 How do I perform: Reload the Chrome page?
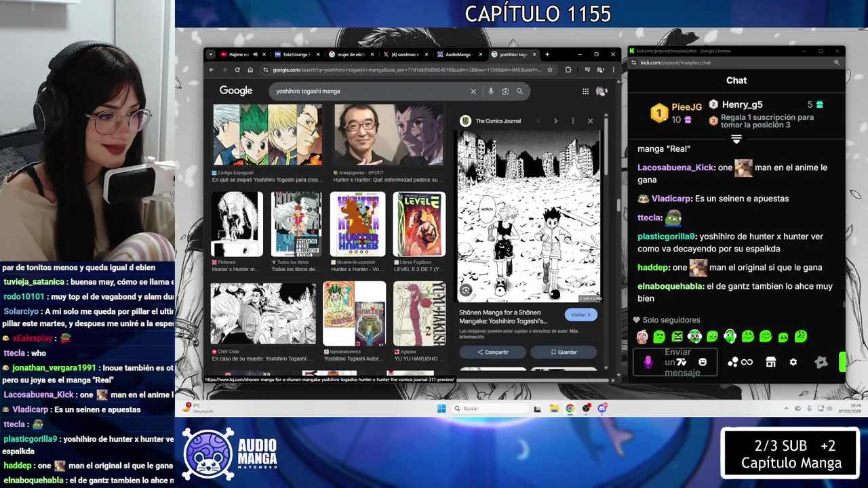[x=237, y=70]
